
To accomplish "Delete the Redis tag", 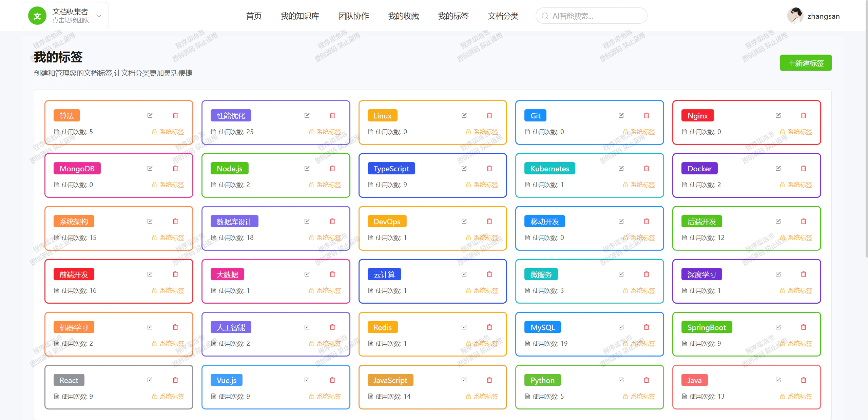I will [x=489, y=327].
